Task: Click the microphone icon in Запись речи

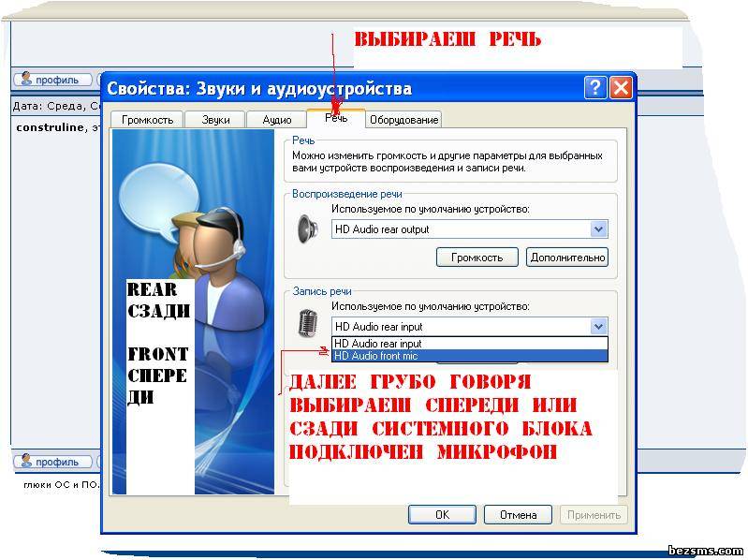Action: click(x=307, y=324)
